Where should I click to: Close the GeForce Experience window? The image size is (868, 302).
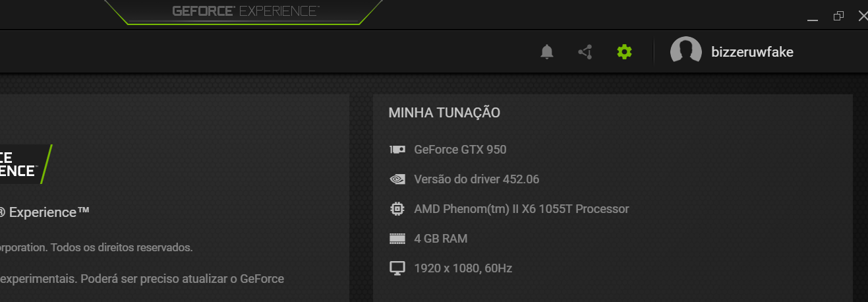(x=863, y=16)
